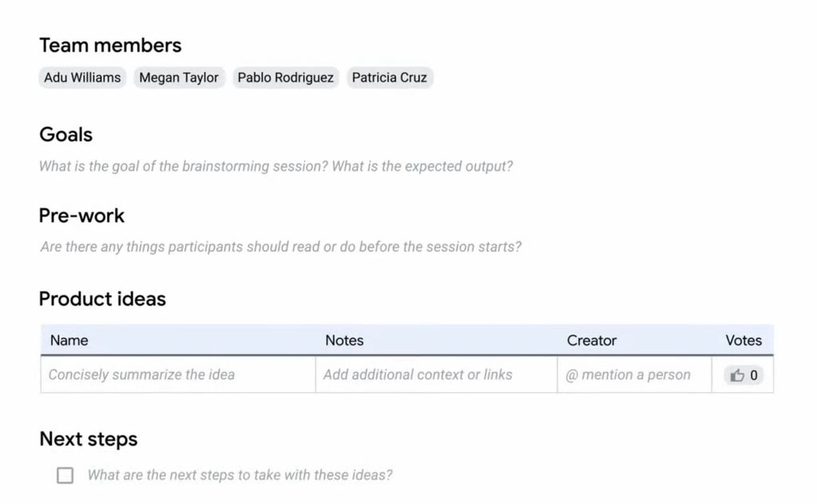Select the Votes column header

coord(744,341)
